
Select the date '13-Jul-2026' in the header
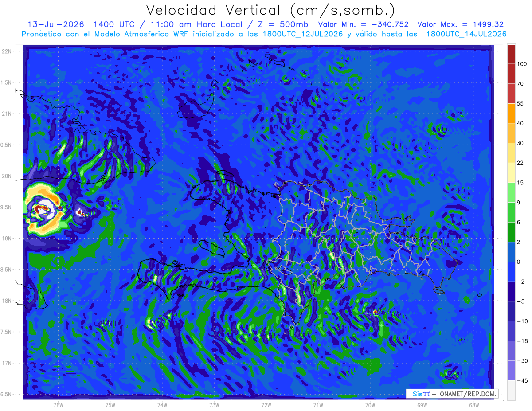click(x=55, y=24)
